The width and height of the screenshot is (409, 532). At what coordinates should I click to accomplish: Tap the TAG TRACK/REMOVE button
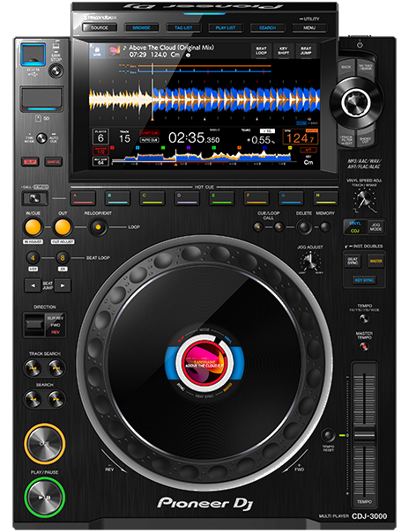point(366,67)
